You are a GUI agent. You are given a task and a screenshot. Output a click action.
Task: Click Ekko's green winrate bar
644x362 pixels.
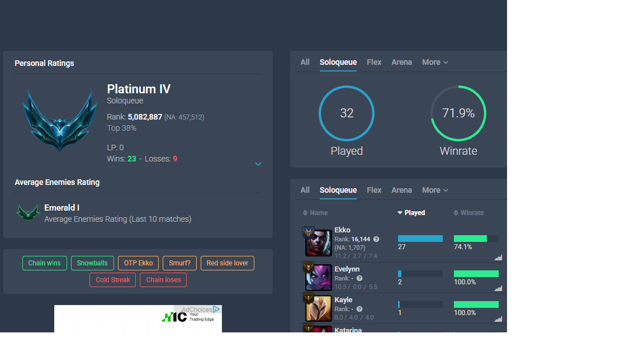[470, 239]
